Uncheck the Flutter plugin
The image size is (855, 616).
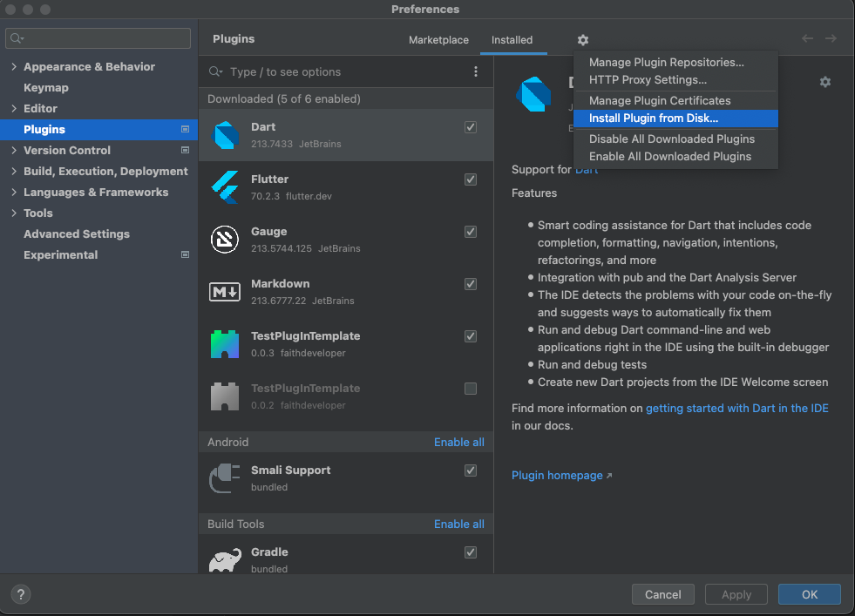click(x=471, y=179)
